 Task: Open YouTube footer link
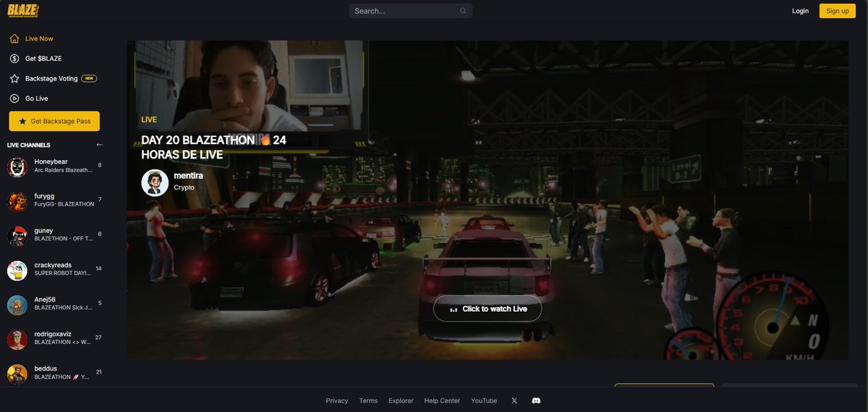click(x=484, y=400)
